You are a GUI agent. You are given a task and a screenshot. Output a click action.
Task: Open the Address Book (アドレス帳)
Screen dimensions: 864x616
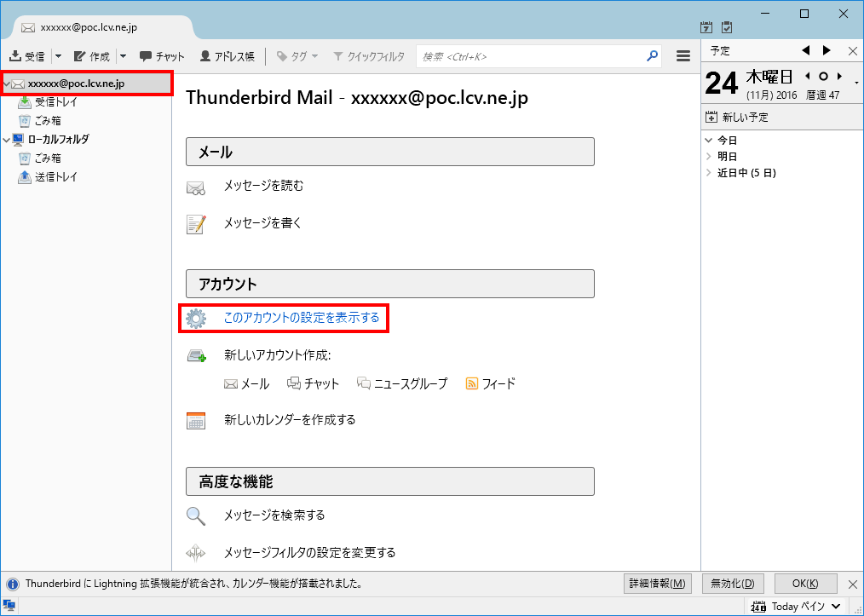227,56
